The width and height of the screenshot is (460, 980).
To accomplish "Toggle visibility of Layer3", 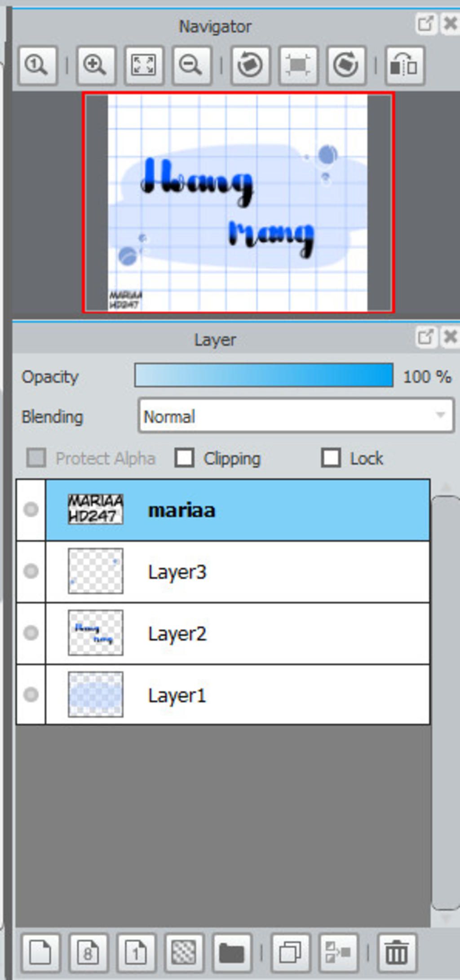I will 31,571.
